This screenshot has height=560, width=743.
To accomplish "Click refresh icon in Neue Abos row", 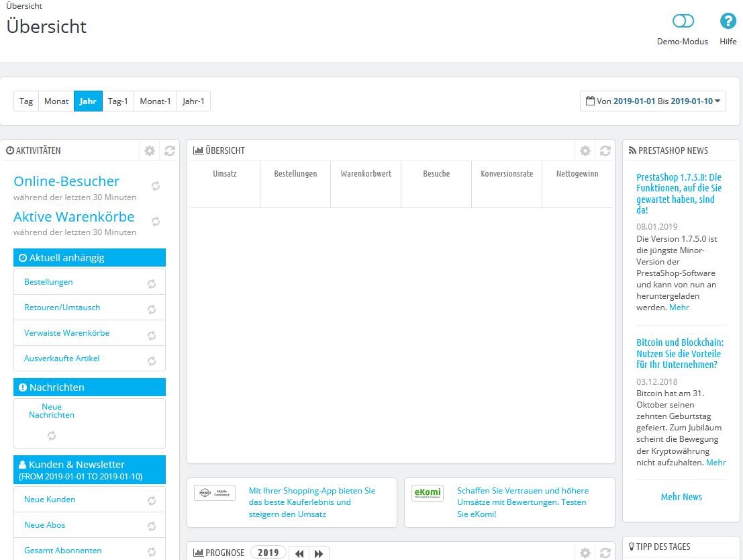I will coord(152,526).
